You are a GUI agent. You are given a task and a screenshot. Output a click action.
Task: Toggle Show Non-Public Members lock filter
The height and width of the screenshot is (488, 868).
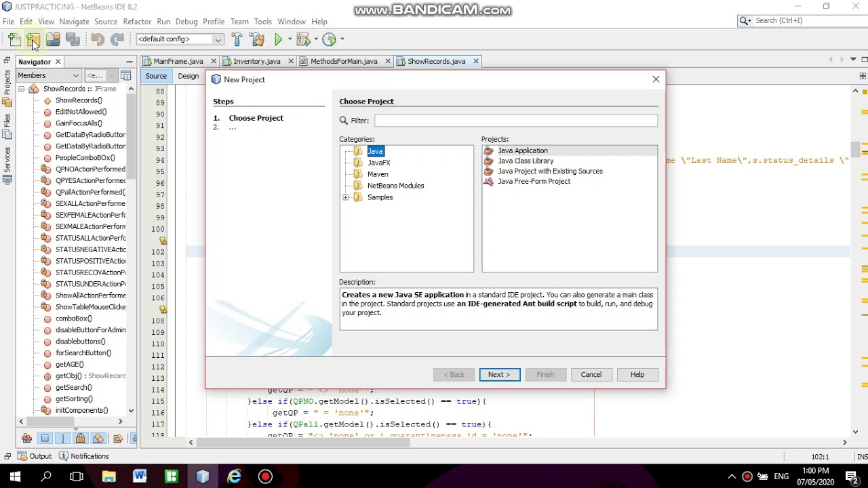point(80,438)
